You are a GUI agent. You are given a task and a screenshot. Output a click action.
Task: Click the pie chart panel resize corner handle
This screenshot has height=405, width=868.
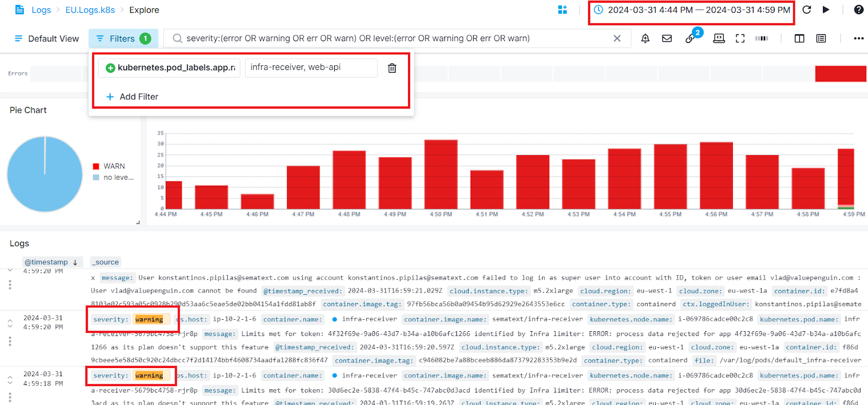click(x=138, y=222)
